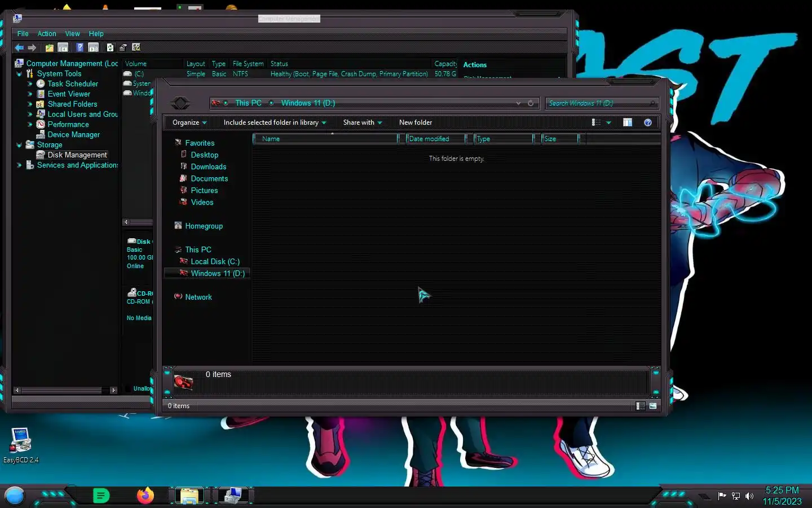Open the Help menu

point(96,34)
